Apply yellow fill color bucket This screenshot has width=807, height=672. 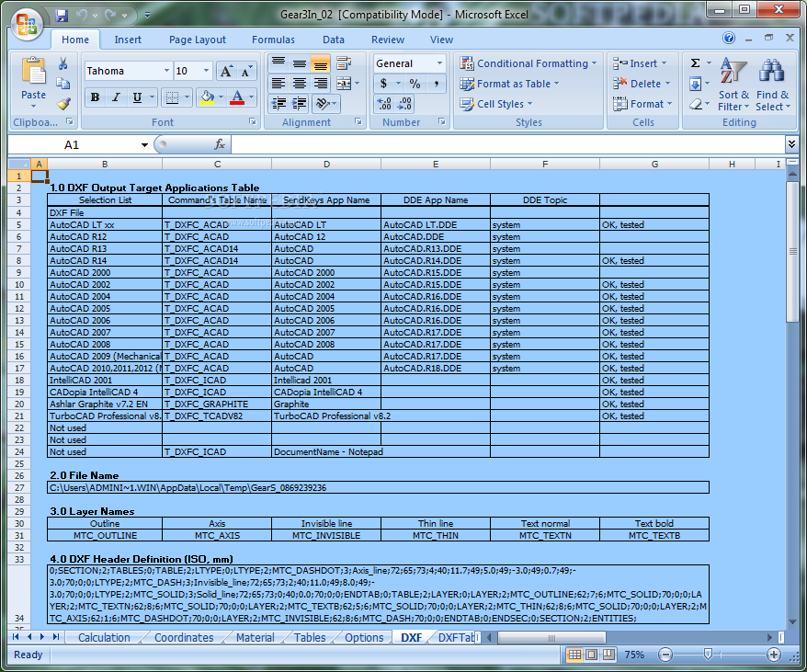(x=207, y=97)
